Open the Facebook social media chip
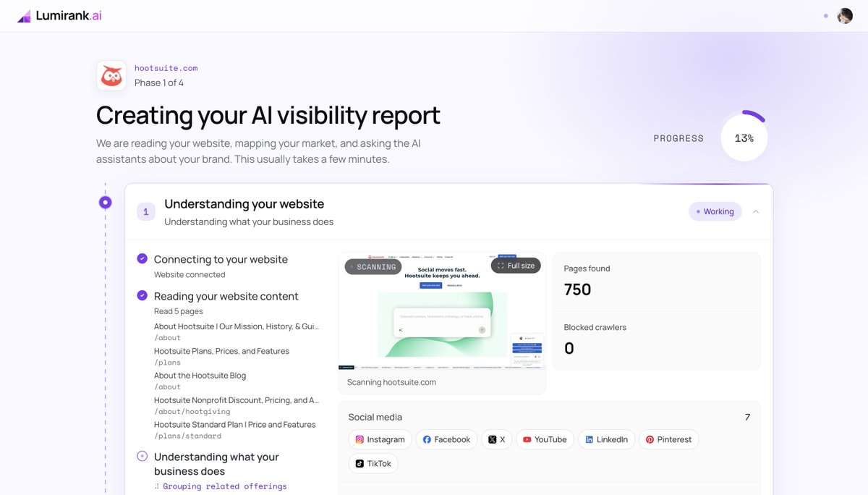The width and height of the screenshot is (868, 495). click(x=446, y=439)
